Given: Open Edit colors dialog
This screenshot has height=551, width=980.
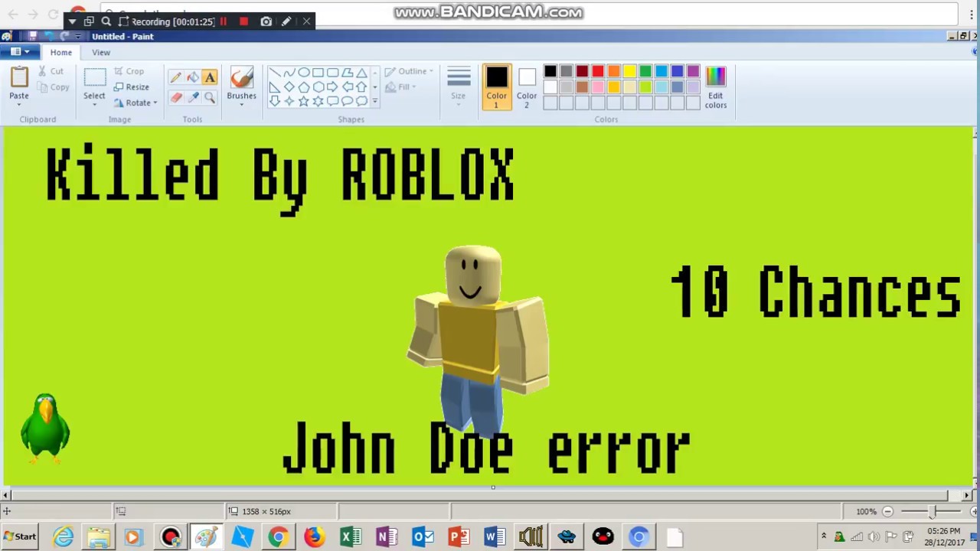Looking at the screenshot, I should click(x=716, y=87).
